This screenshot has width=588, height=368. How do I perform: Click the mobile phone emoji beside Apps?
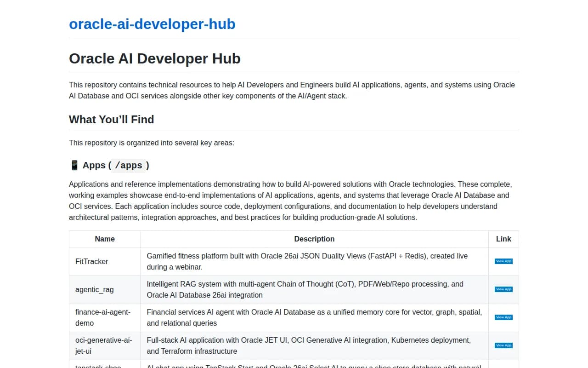coord(74,165)
